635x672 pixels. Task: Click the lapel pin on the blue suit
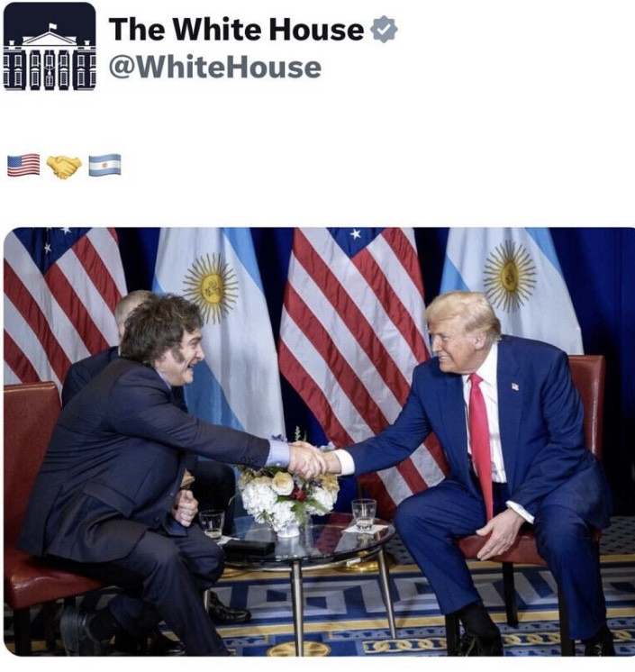click(x=515, y=386)
